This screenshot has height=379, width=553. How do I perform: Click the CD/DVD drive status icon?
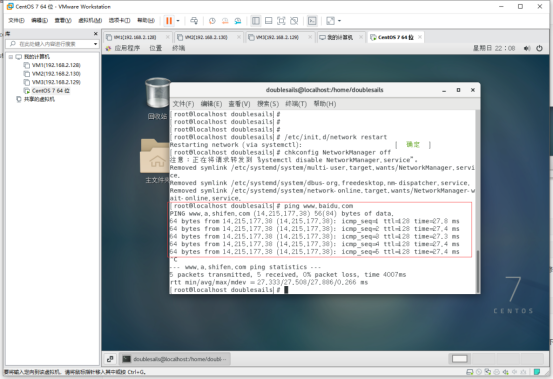pos(479,372)
